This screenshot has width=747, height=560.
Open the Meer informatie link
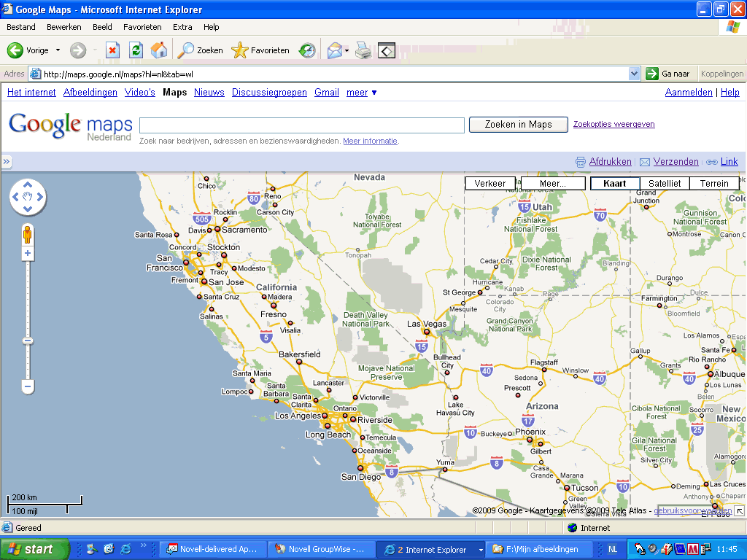coord(370,141)
